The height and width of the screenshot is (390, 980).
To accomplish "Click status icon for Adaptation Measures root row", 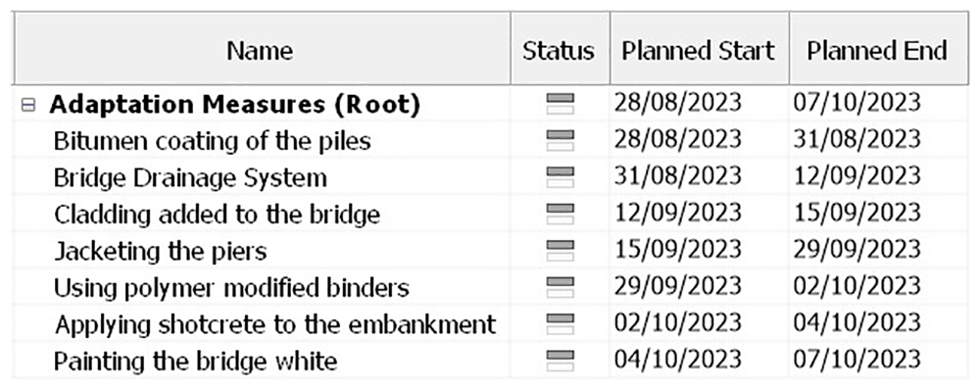I will [x=560, y=104].
